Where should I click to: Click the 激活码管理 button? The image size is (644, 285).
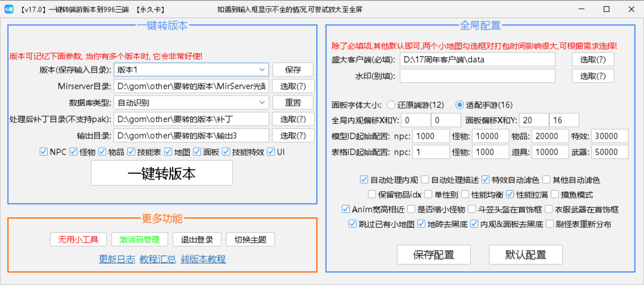click(x=139, y=240)
